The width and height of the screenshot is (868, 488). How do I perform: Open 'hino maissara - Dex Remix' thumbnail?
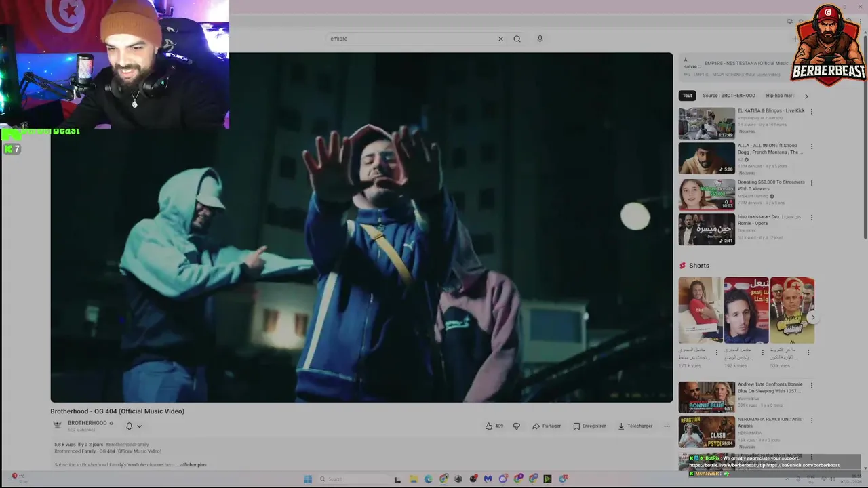(x=707, y=230)
